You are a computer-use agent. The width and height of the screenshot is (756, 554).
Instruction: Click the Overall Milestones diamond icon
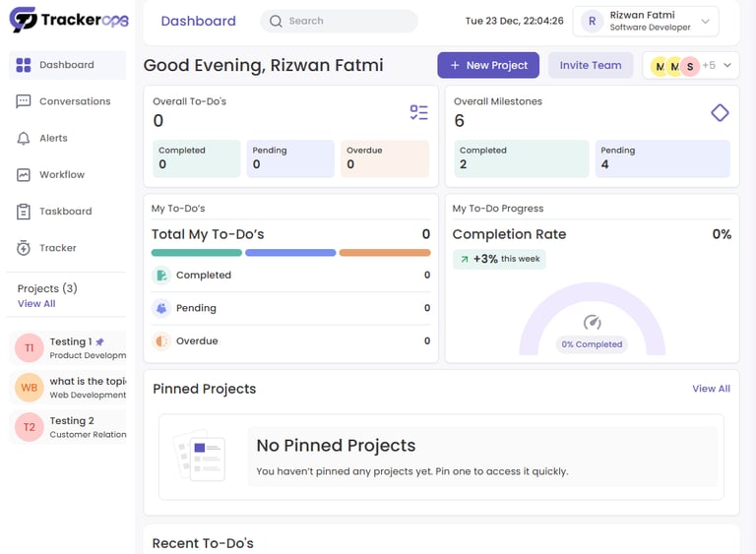coord(720,113)
